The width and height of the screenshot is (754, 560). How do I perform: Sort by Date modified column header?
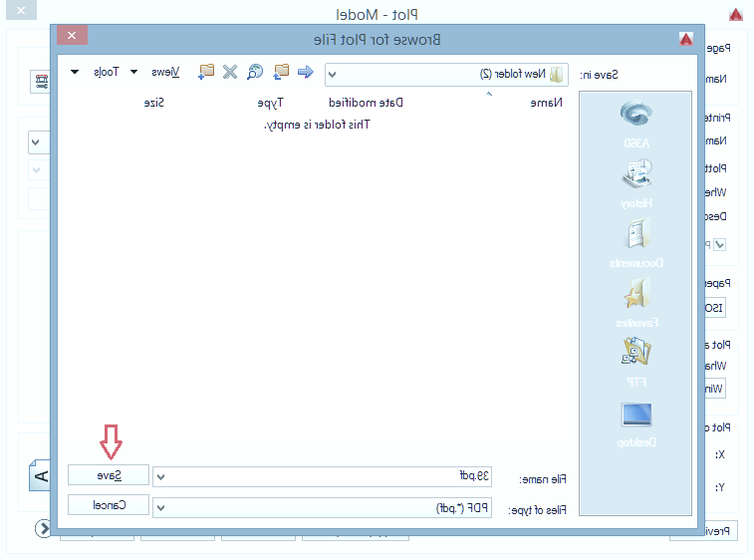pyautogui.click(x=366, y=103)
